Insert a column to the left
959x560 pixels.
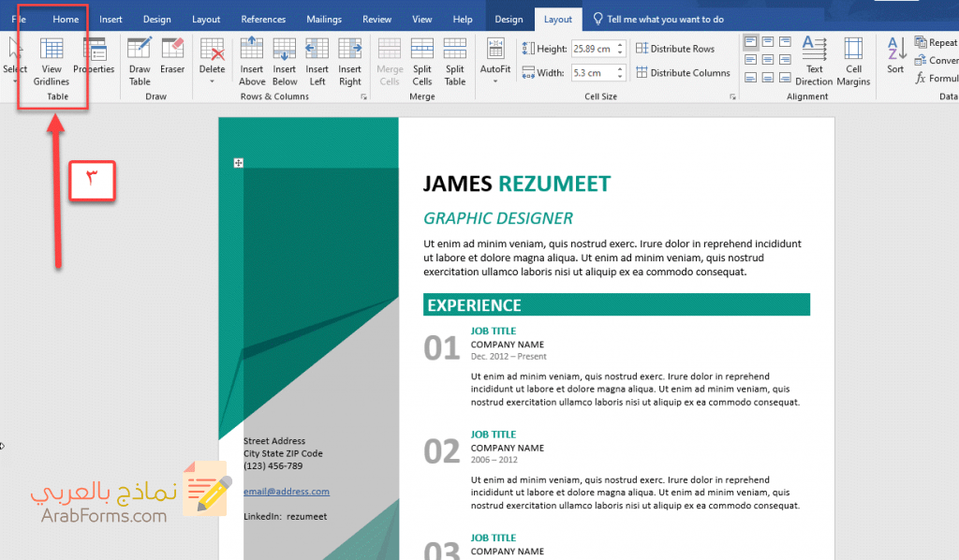coord(317,60)
